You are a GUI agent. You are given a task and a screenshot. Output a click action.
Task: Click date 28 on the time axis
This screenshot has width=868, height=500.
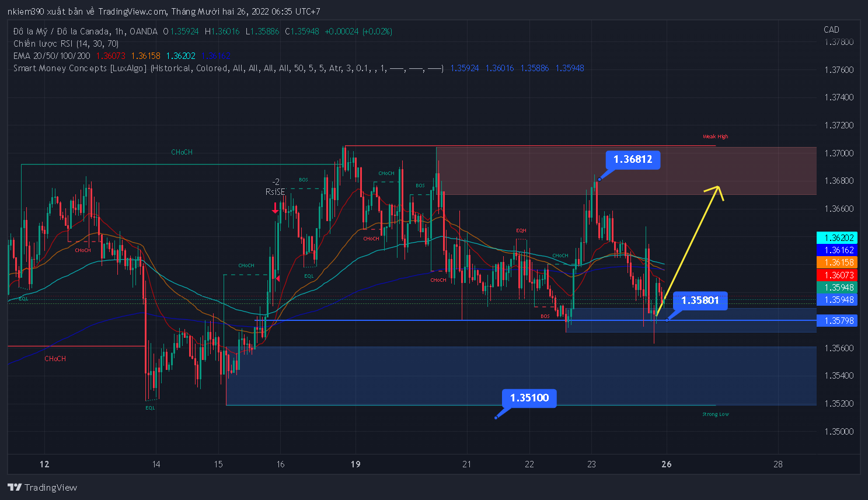pos(778,464)
